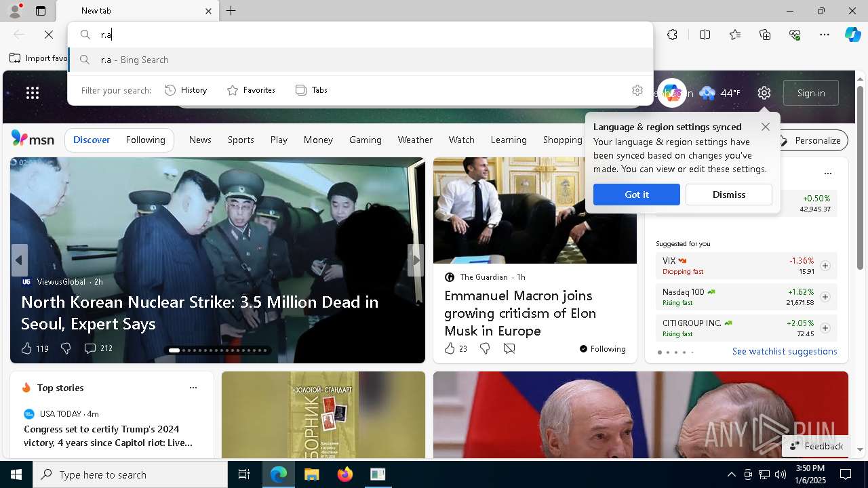Open the Windows Start menu
Image resolution: width=868 pixels, height=488 pixels.
(x=16, y=474)
